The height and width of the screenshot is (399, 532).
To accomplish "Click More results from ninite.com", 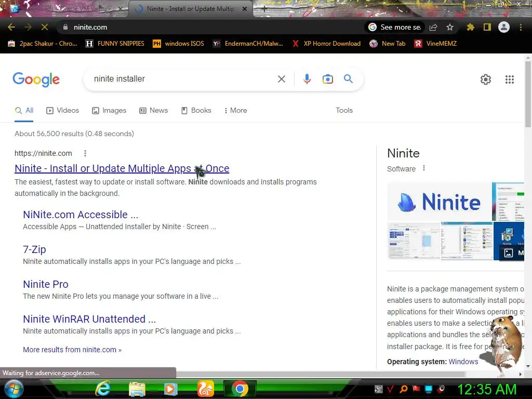I will (72, 350).
